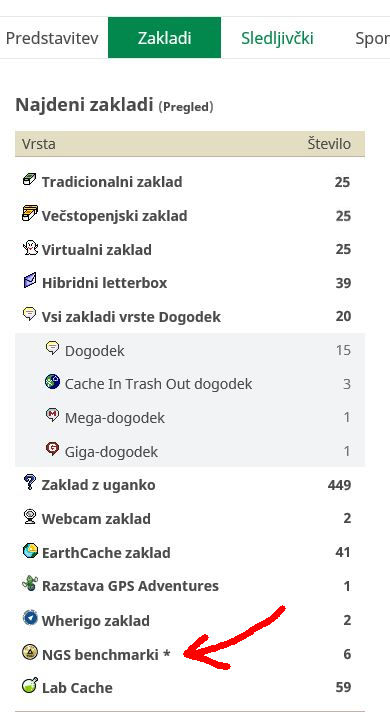Click the Hibridni letterbox icon
This screenshot has width=390, height=712.
click(x=30, y=281)
